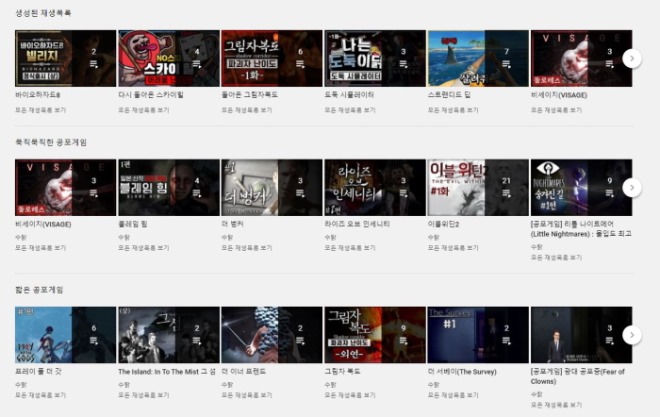Click playlist icon on 더 서베이 thumbnail

506,340
